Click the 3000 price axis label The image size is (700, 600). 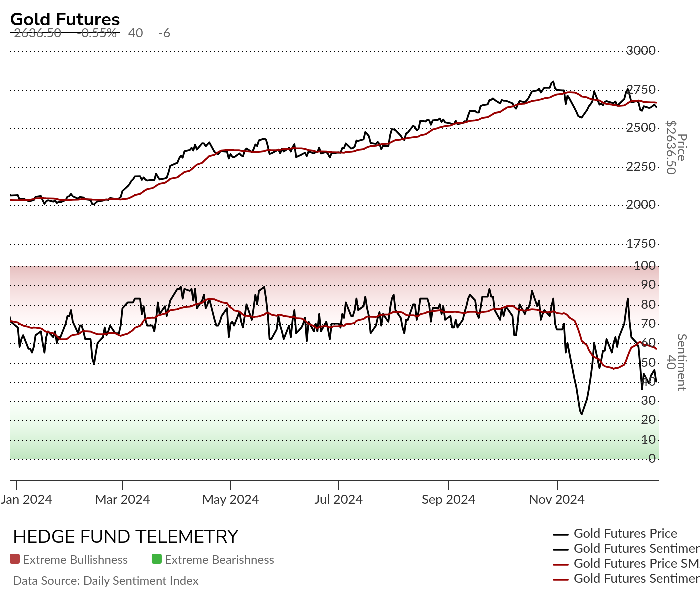(641, 50)
